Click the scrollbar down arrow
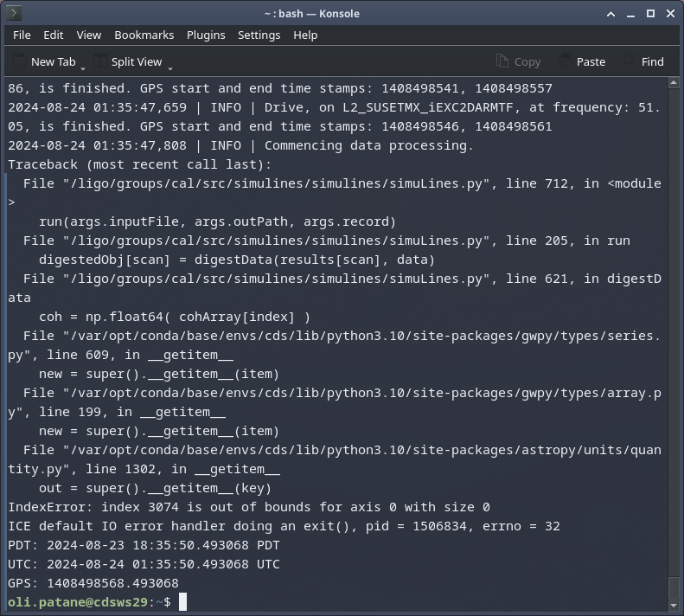Image resolution: width=684 pixels, height=616 pixels. tap(674, 606)
